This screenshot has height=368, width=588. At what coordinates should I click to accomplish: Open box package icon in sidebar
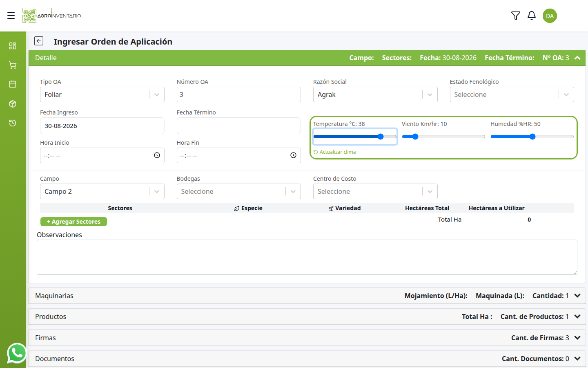coord(13,104)
